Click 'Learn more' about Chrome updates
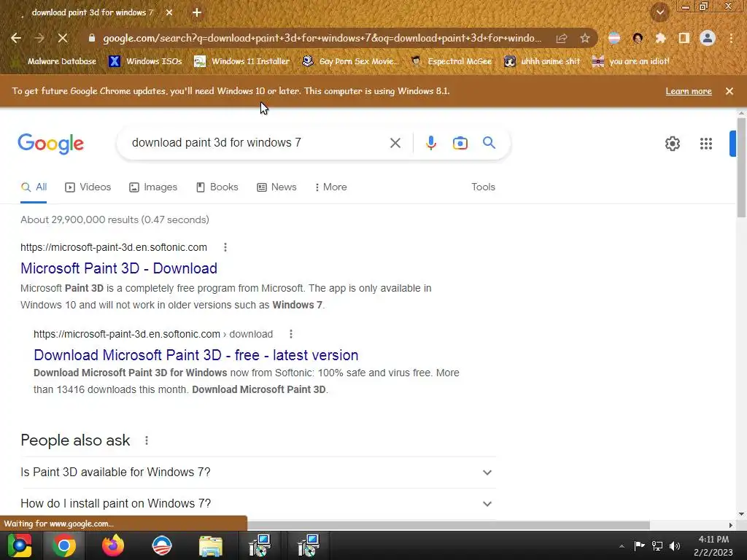This screenshot has width=747, height=560. click(x=689, y=91)
